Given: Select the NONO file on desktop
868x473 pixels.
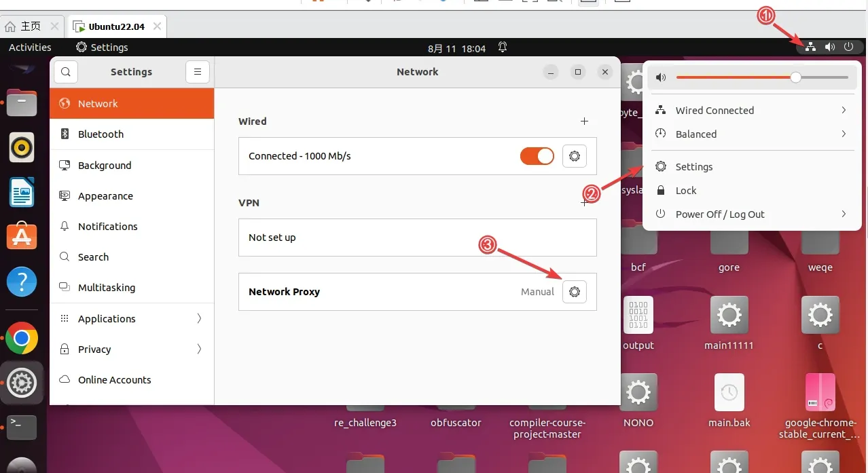Looking at the screenshot, I should tap(638, 401).
